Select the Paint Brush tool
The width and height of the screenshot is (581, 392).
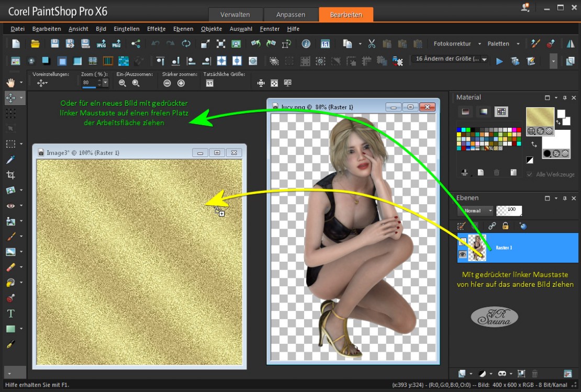coord(11,236)
